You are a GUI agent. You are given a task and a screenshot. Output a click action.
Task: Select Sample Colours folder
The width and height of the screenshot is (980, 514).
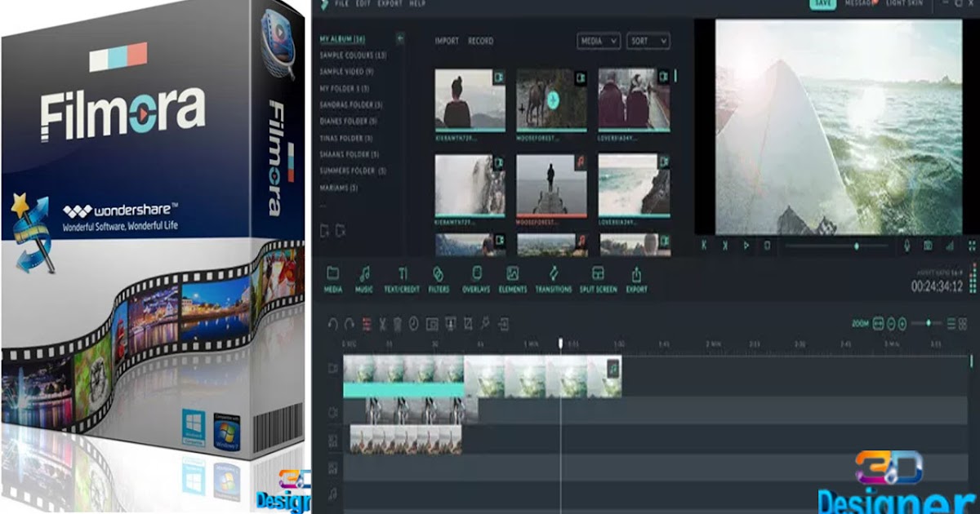click(x=353, y=55)
